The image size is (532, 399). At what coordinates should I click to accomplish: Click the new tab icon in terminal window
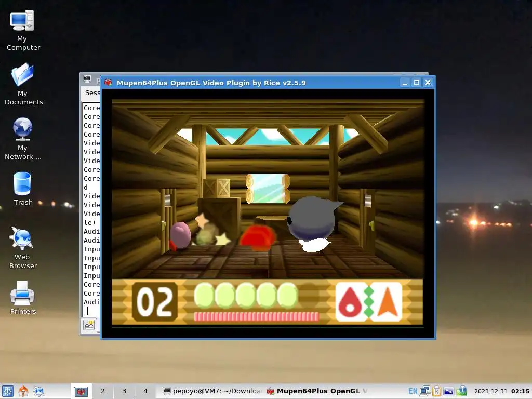[x=89, y=325]
